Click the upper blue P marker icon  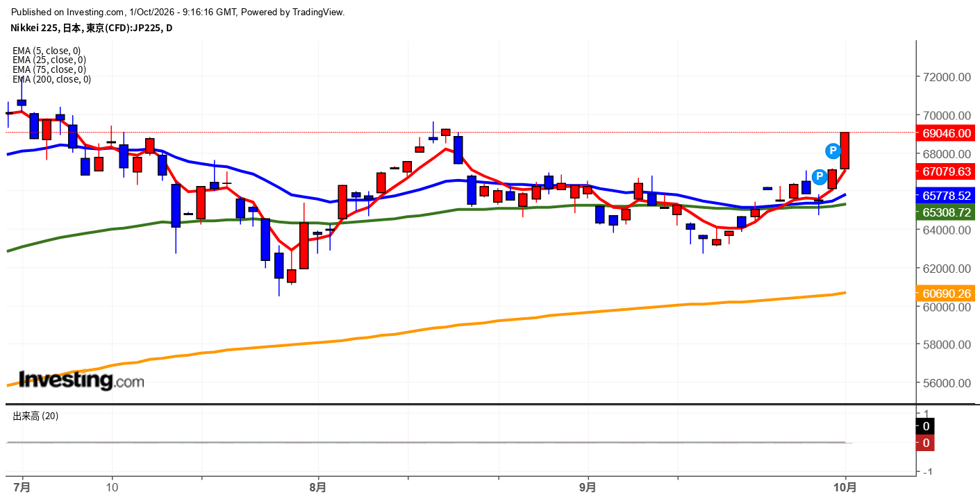[x=832, y=150]
